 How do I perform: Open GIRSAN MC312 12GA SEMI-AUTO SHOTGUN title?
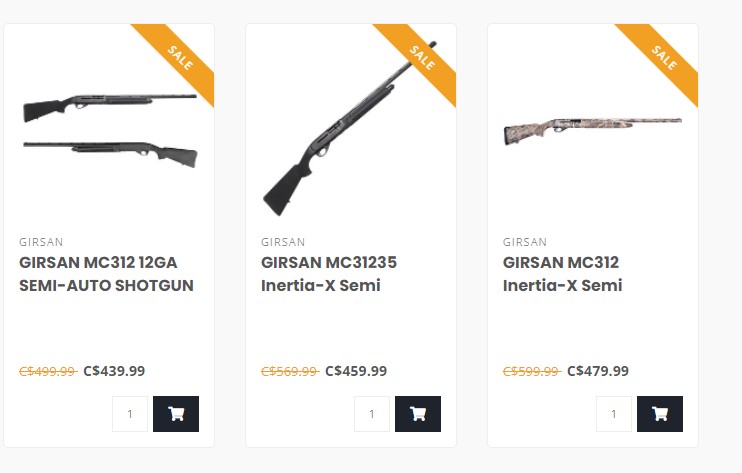106,274
